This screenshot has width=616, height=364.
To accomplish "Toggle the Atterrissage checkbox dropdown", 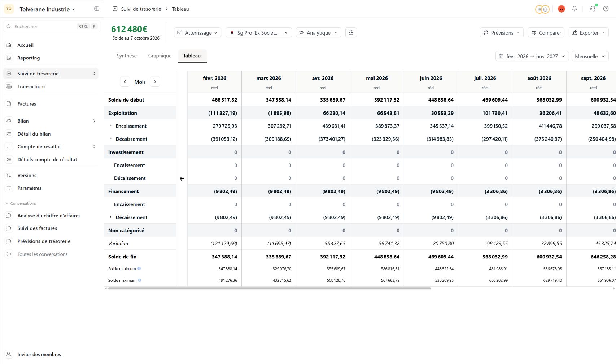I will [x=198, y=32].
